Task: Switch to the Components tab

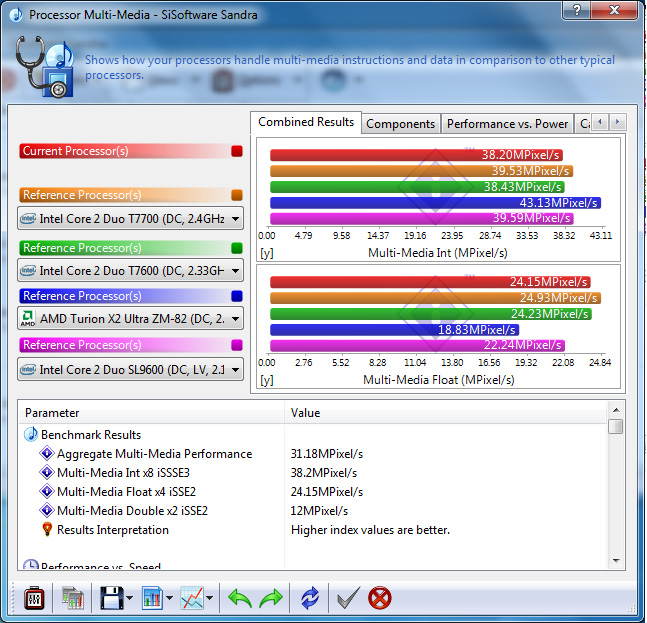Action: coord(400,124)
